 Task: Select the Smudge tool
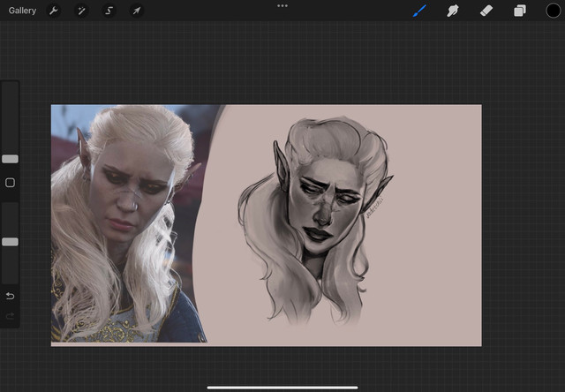point(453,11)
